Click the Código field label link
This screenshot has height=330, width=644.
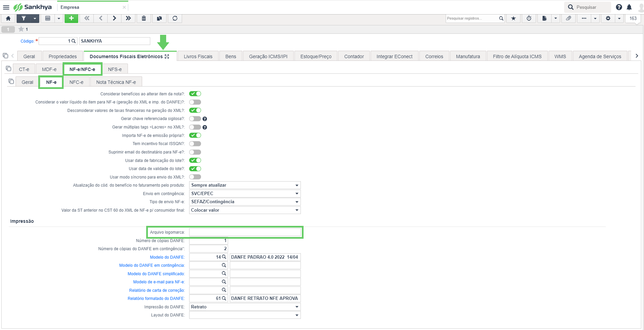point(27,41)
